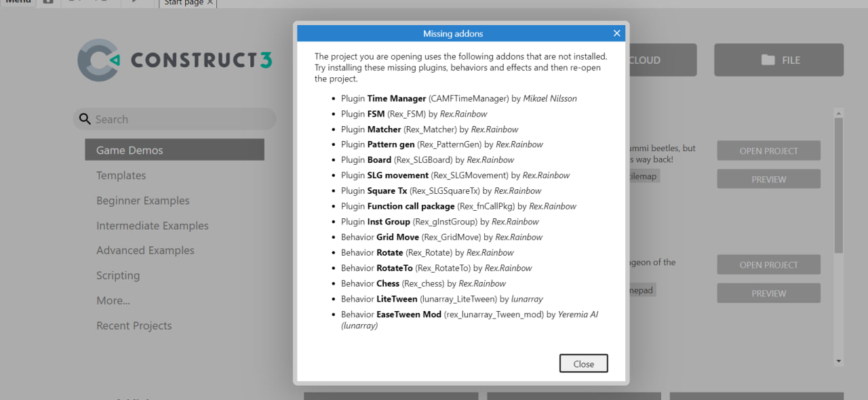This screenshot has height=400, width=868.
Task: Preview the demo beside the tilemap tag
Action: pos(768,179)
